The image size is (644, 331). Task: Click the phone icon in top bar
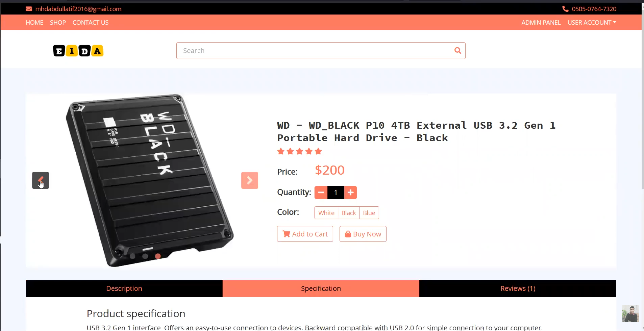click(x=565, y=9)
